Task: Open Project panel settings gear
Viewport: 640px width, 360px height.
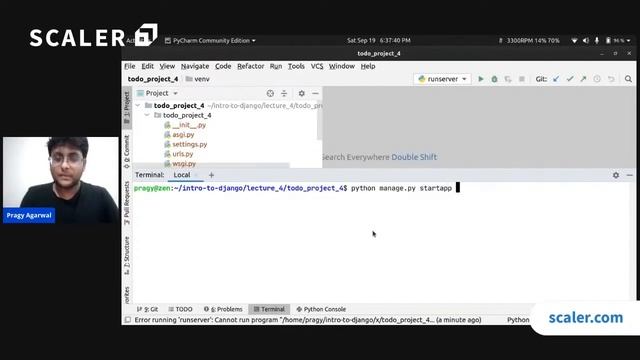Action: click(x=302, y=93)
